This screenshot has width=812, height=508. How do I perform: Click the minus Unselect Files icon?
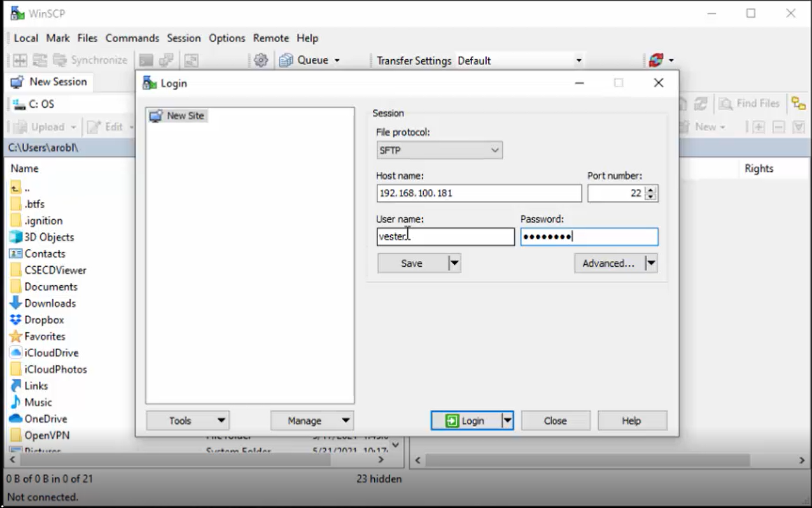(x=779, y=127)
